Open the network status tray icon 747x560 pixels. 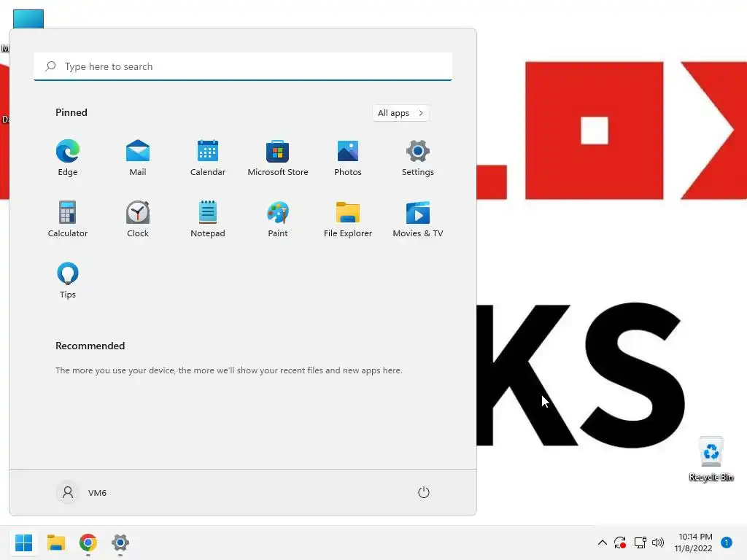tap(640, 542)
